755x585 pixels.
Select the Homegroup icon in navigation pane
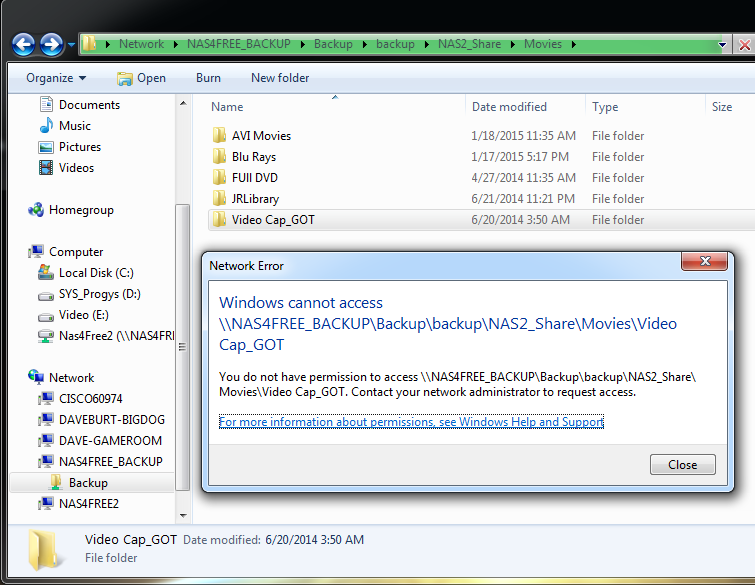click(x=36, y=210)
